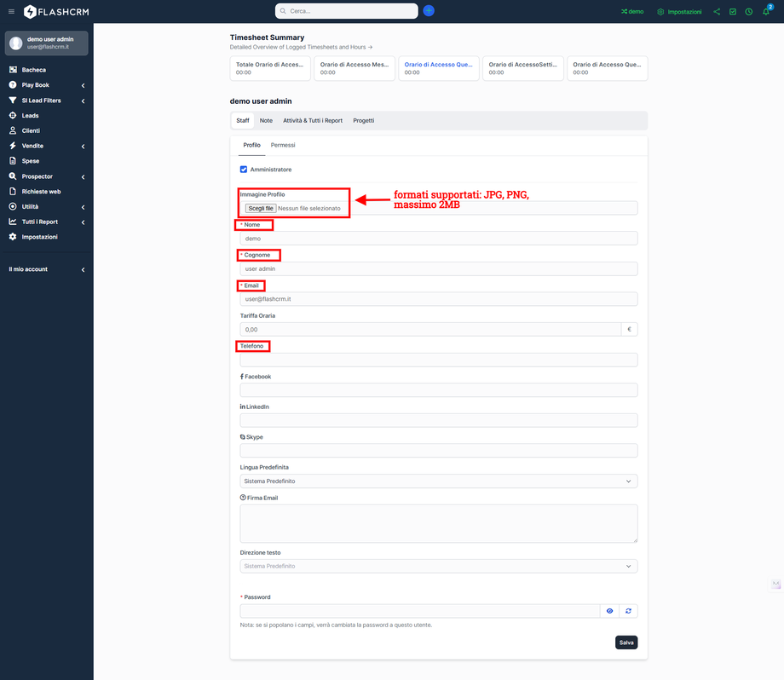The image size is (784, 680).
Task: Switch to Attività & Tutti i Report tab
Action: (313, 120)
